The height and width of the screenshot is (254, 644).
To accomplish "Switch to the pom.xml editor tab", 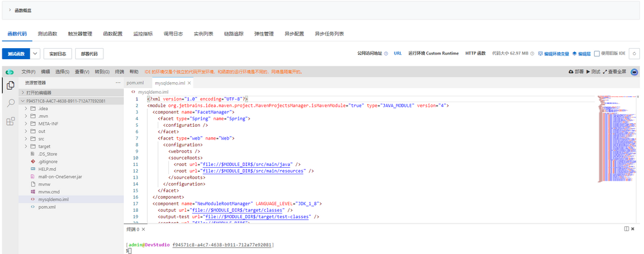I will [x=135, y=83].
